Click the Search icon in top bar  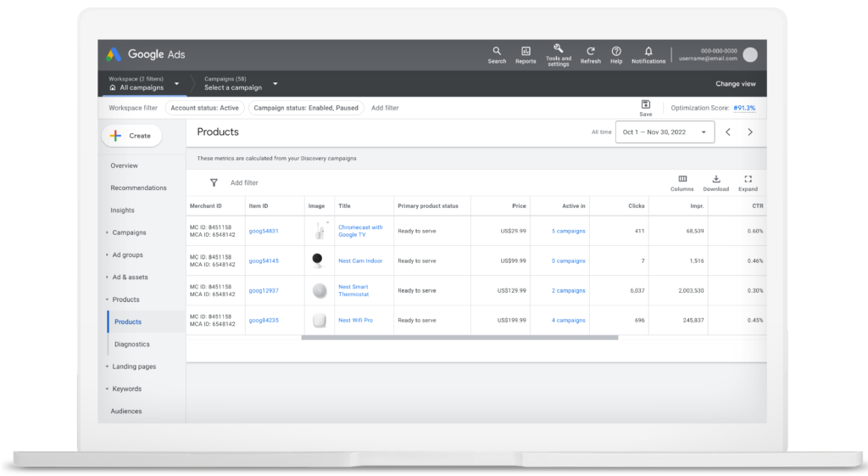[x=497, y=52]
